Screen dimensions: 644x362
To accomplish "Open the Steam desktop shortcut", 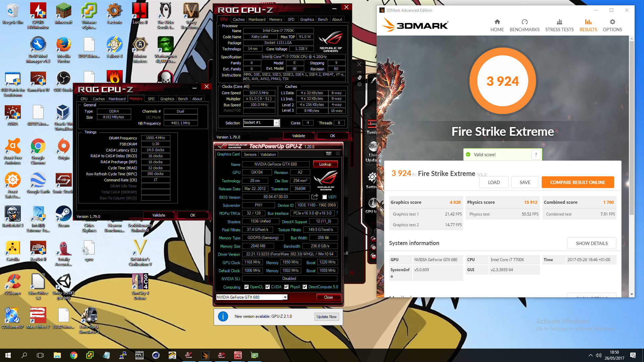I will [63, 217].
